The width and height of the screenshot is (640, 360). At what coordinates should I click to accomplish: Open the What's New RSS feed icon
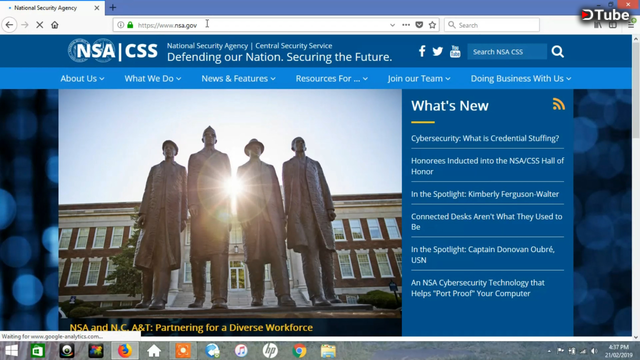tap(558, 104)
